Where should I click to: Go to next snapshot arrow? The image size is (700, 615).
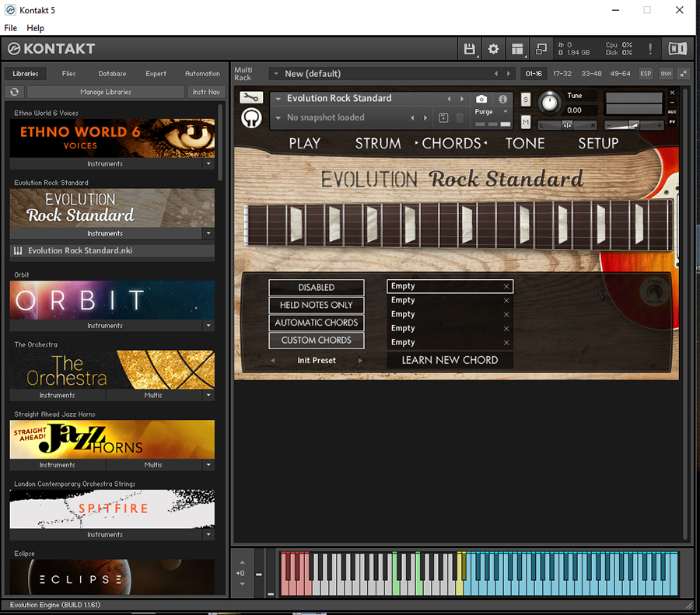tap(425, 118)
